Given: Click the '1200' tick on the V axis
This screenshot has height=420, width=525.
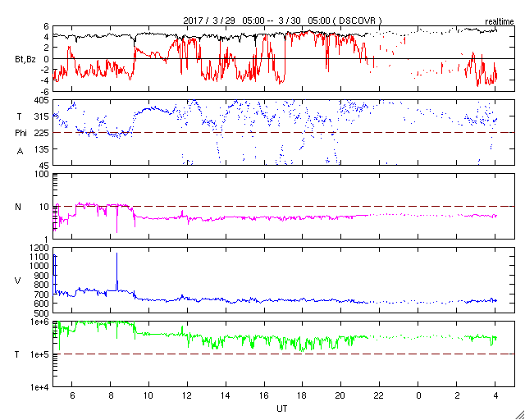Looking at the screenshot, I should (x=40, y=248).
